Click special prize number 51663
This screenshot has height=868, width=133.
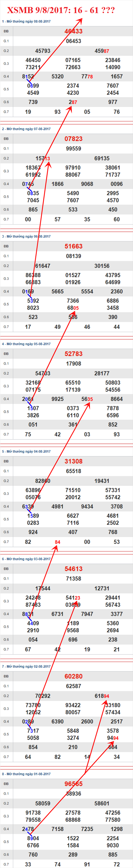coord(73,246)
